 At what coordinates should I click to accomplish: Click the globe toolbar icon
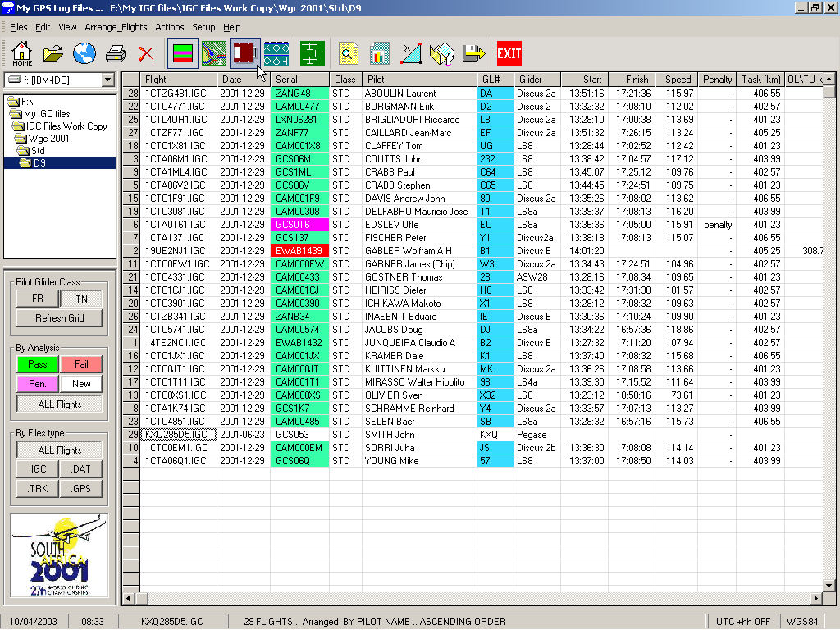(84, 54)
